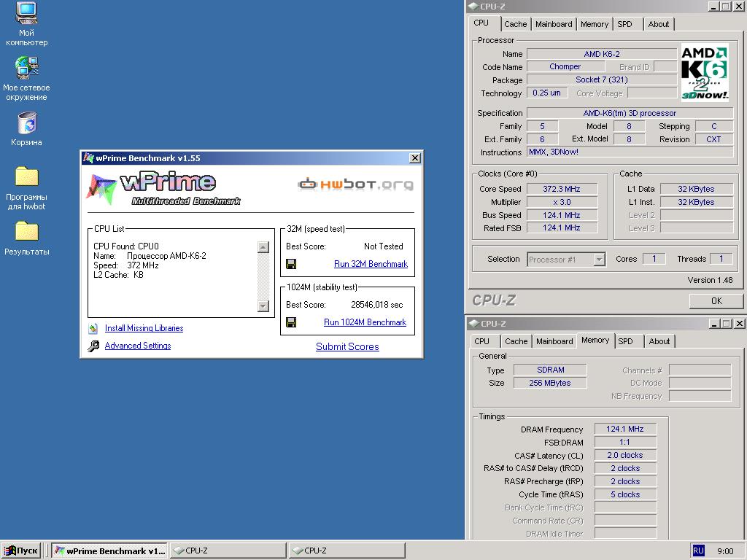Click Submit Scores link
Image resolution: width=747 pixels, height=560 pixels.
pyautogui.click(x=347, y=346)
